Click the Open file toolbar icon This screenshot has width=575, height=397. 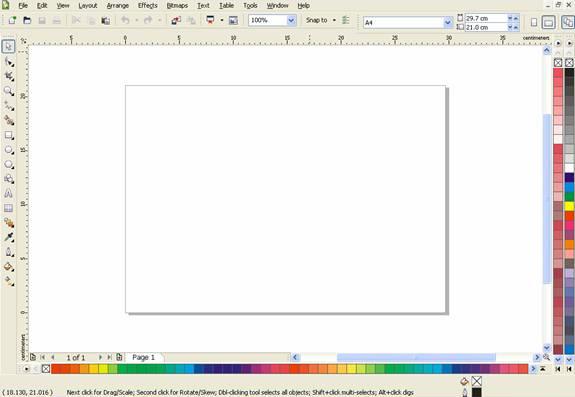(x=27, y=20)
